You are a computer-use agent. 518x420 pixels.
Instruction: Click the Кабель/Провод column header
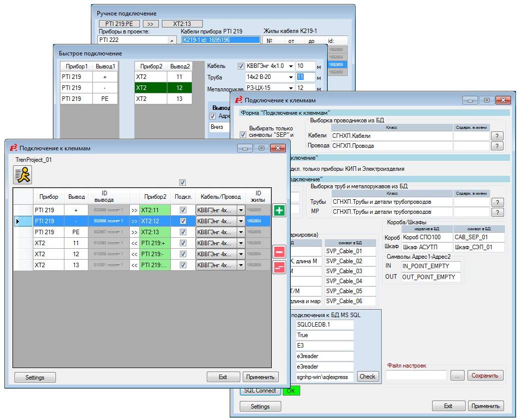pyautogui.click(x=220, y=197)
